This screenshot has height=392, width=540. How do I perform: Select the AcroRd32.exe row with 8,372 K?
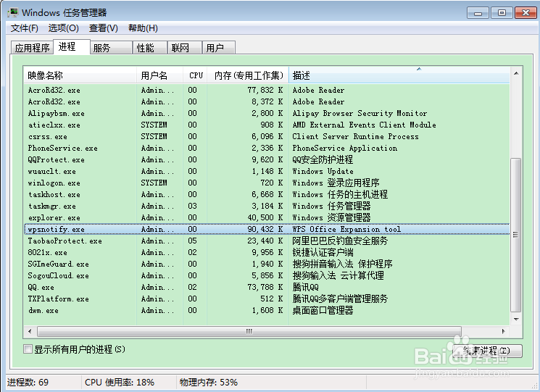point(267,102)
